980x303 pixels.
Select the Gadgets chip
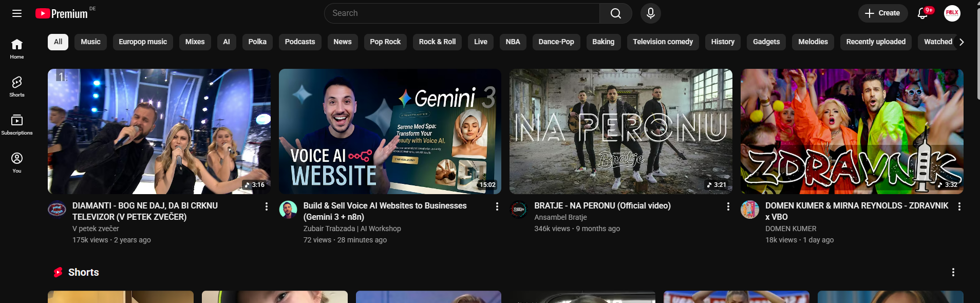click(x=766, y=42)
